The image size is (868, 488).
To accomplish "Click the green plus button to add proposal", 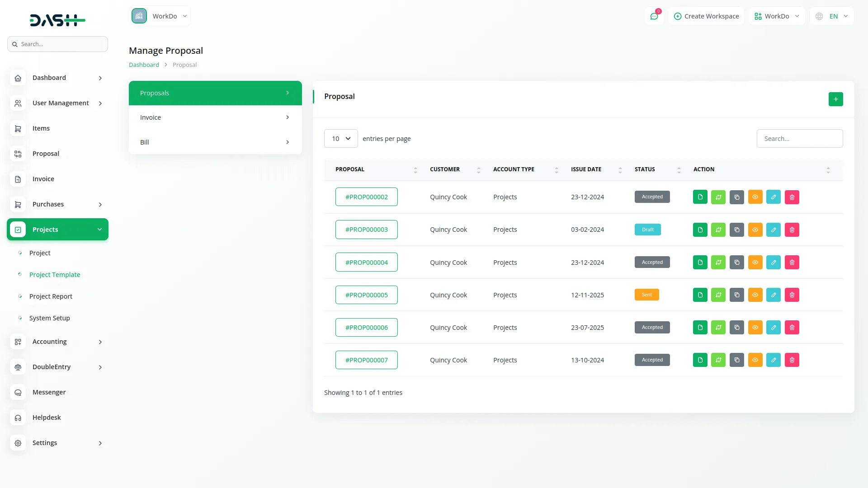I will pyautogui.click(x=835, y=99).
